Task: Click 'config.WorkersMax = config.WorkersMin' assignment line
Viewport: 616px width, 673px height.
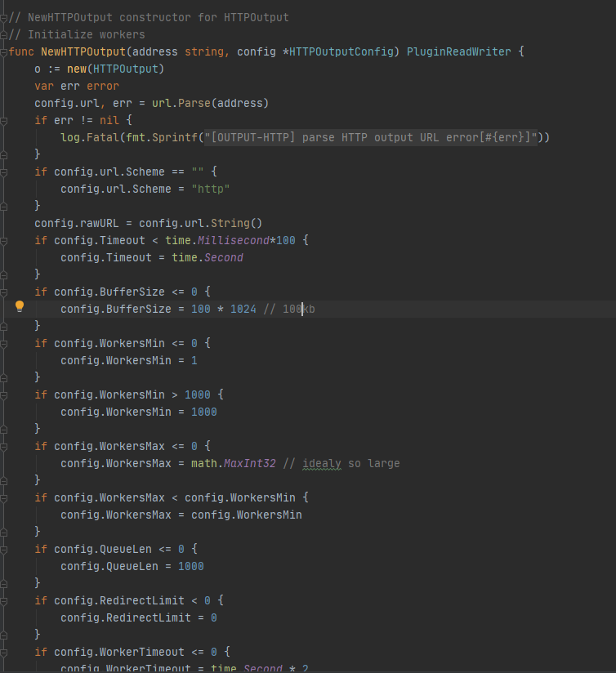Action: (x=181, y=515)
